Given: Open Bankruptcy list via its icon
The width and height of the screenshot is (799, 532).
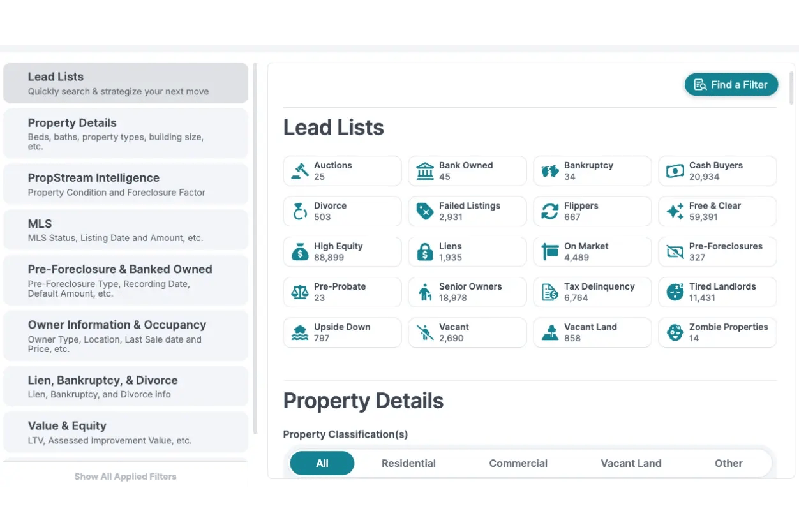Looking at the screenshot, I should [549, 170].
